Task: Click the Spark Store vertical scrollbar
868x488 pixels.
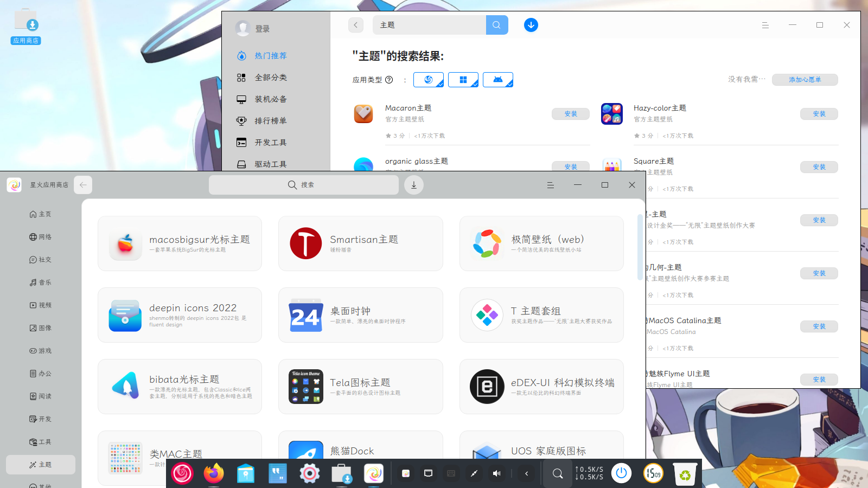Action: (x=640, y=247)
